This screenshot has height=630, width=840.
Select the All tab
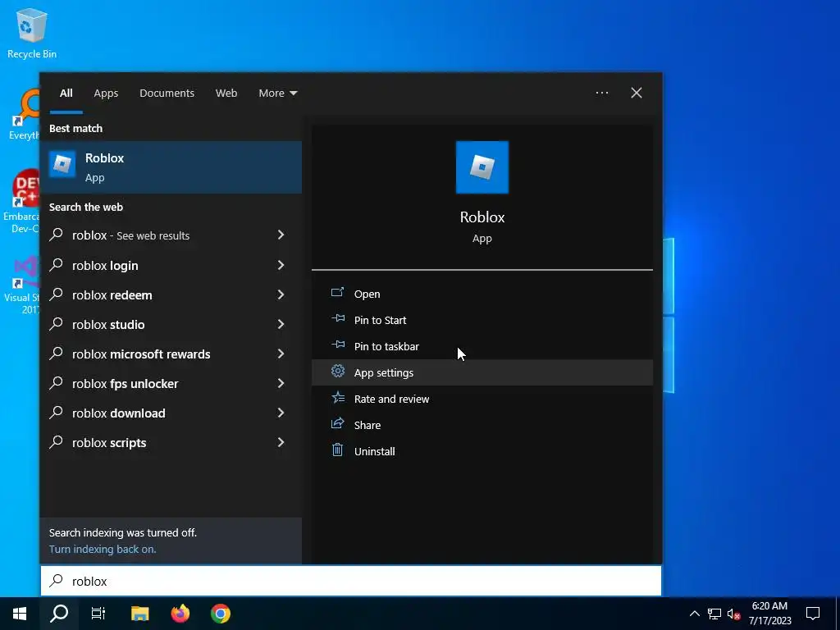[66, 93]
